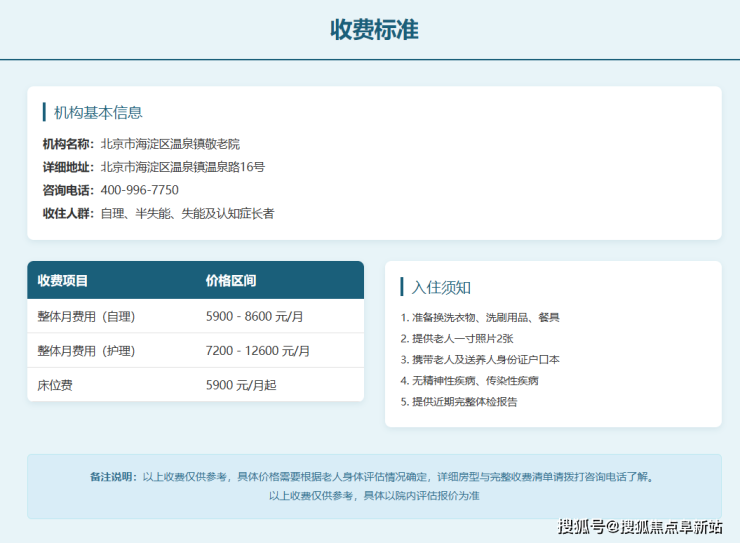Image resolution: width=740 pixels, height=543 pixels.
Task: Select the address 北京市海淀区温泉镇温泉路16号
Action: (x=183, y=167)
